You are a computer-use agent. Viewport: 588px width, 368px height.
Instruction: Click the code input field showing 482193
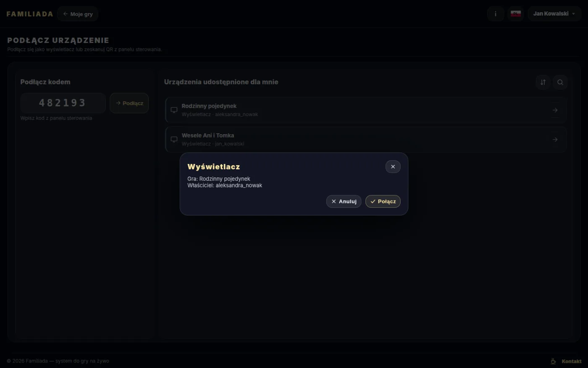(63, 103)
